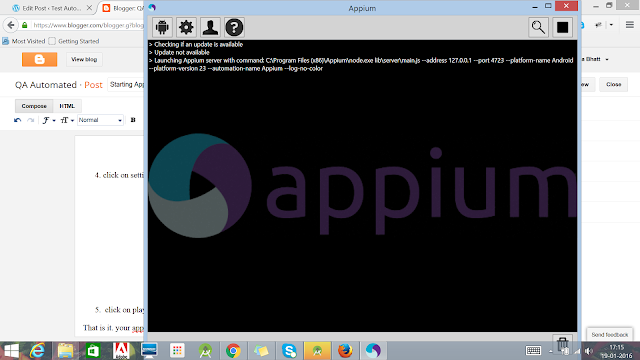
Task: Click View blog button in Blogger
Action: [x=84, y=60]
